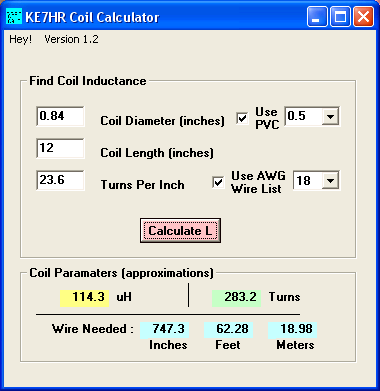The height and width of the screenshot is (391, 380).
Task: Select the 62.28 Feet wire value
Action: (229, 329)
